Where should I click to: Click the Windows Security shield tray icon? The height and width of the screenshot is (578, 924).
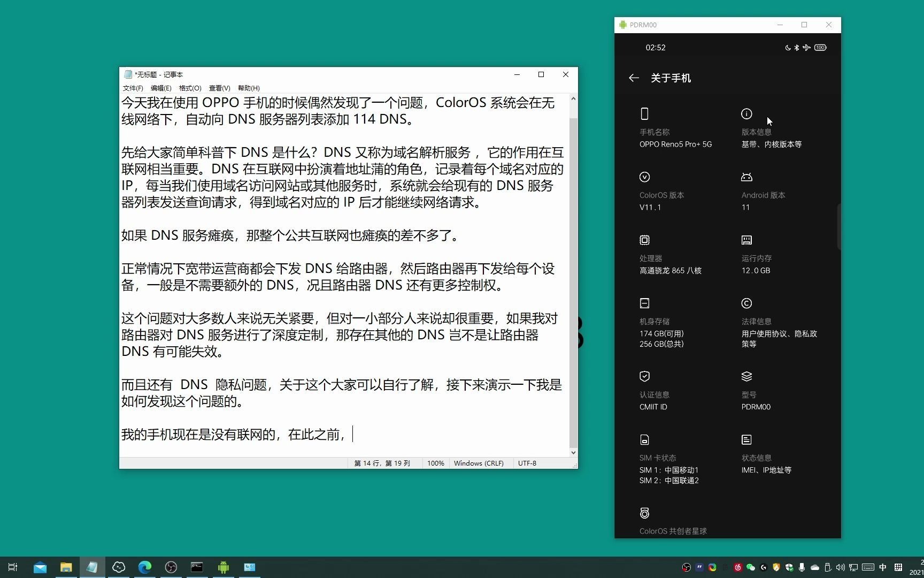[x=789, y=567]
